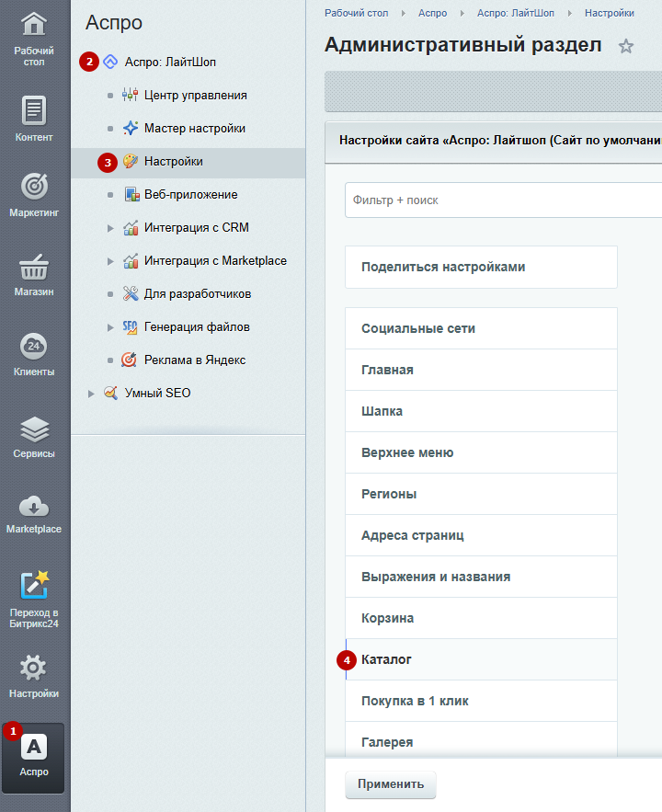
Task: Click the Реклама в Яндекс target icon
Action: [x=129, y=360]
